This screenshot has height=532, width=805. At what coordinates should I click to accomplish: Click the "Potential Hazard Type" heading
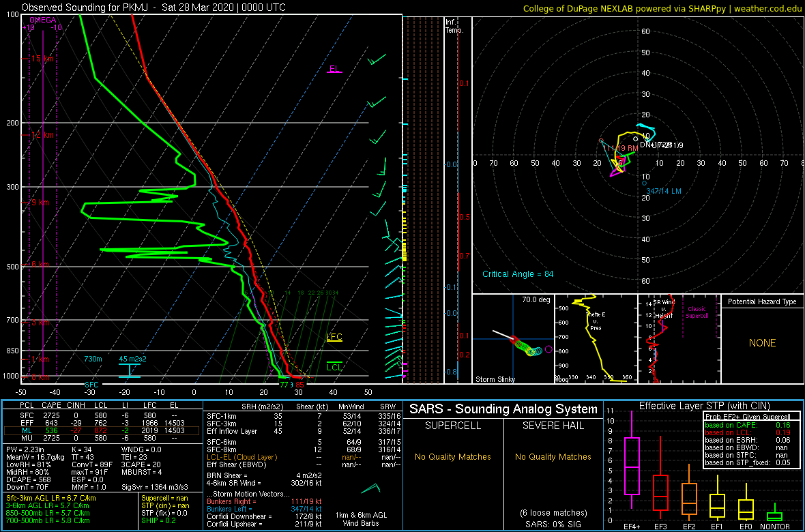761,302
